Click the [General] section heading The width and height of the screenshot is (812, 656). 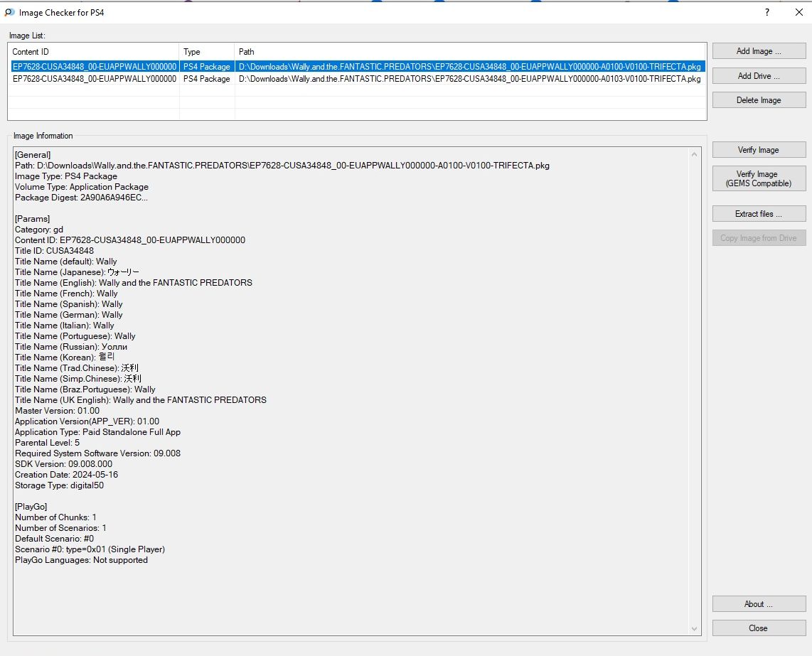[33, 155]
